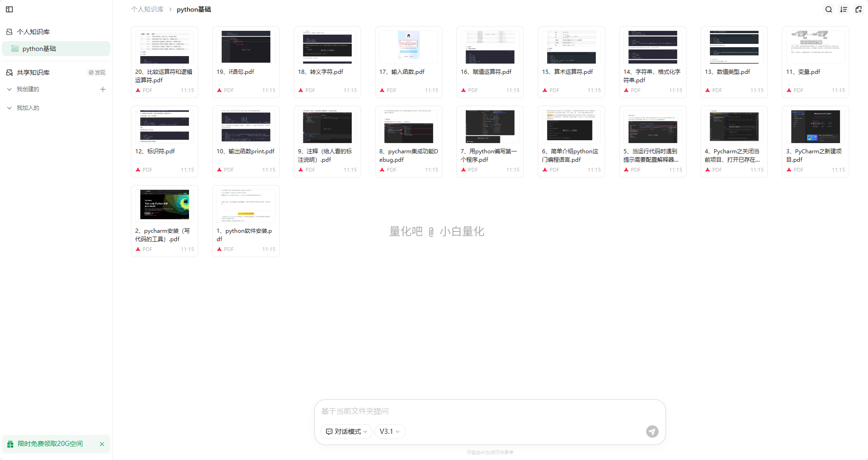
Task: Click the add new file icon
Action: (x=859, y=9)
